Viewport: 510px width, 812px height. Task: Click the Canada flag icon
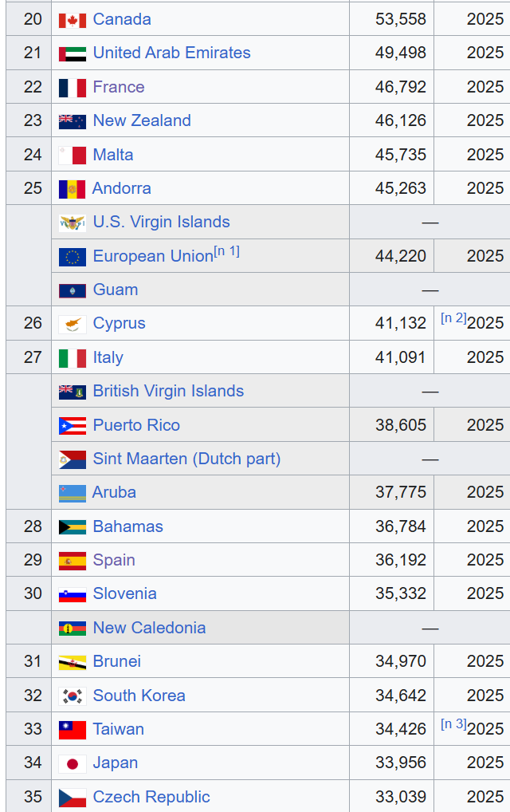click(x=73, y=20)
